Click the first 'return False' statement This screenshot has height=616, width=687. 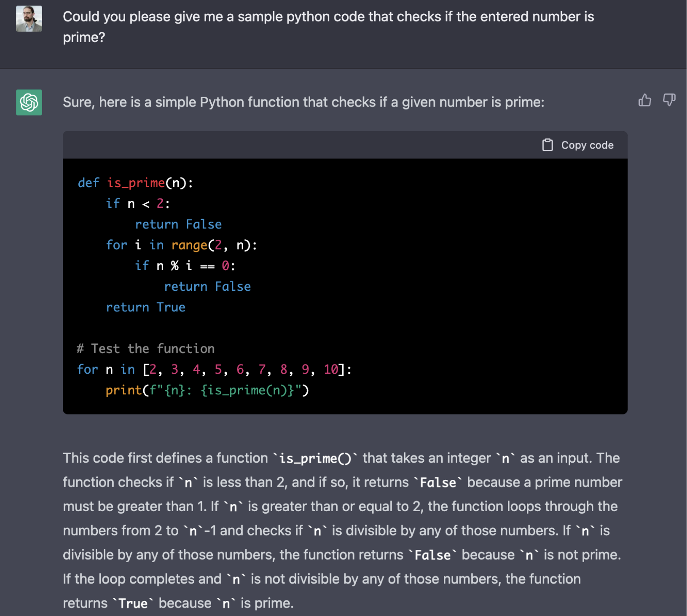[178, 224]
